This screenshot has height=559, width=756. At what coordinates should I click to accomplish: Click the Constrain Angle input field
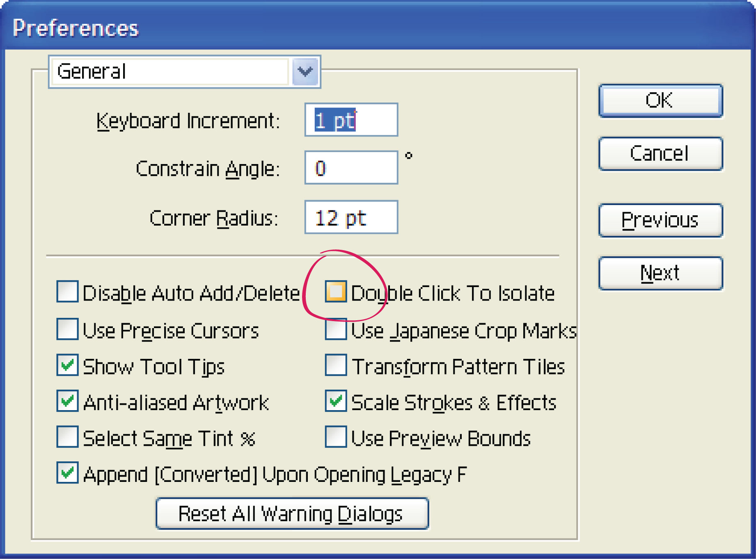[351, 168]
